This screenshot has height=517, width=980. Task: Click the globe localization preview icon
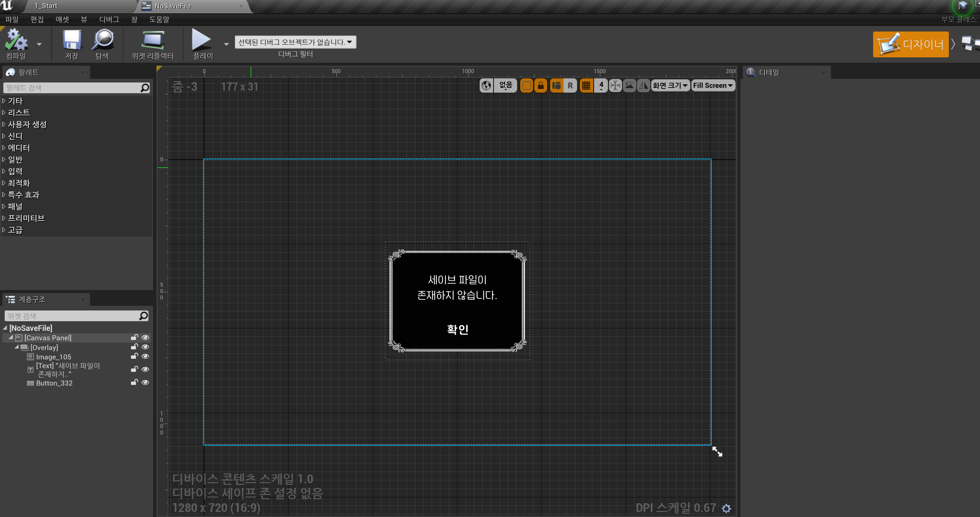(486, 85)
